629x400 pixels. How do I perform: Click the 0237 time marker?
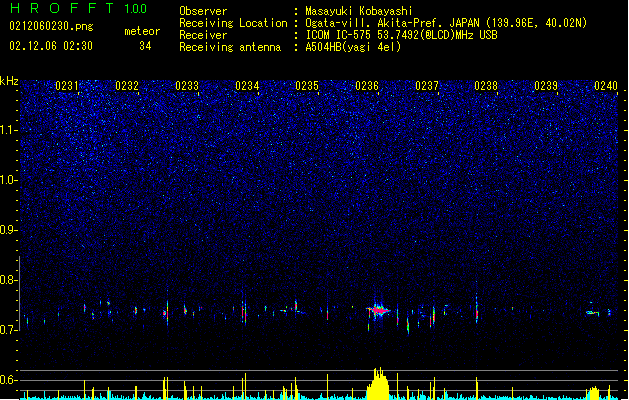point(427,86)
